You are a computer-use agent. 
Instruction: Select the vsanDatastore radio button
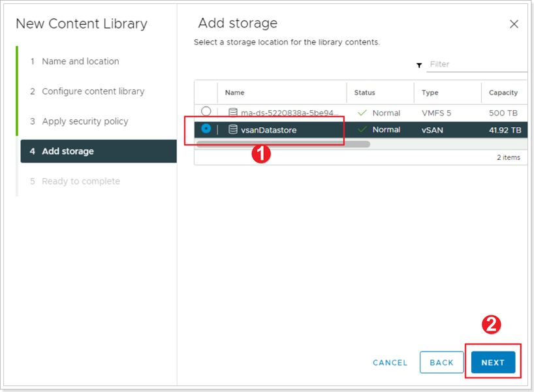206,128
